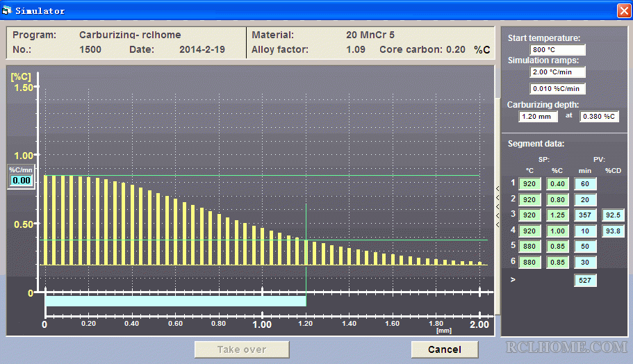Screen dimensions: 633x364
Task: Edit the carburizing depth 1.20 mm field
Action: coord(538,116)
